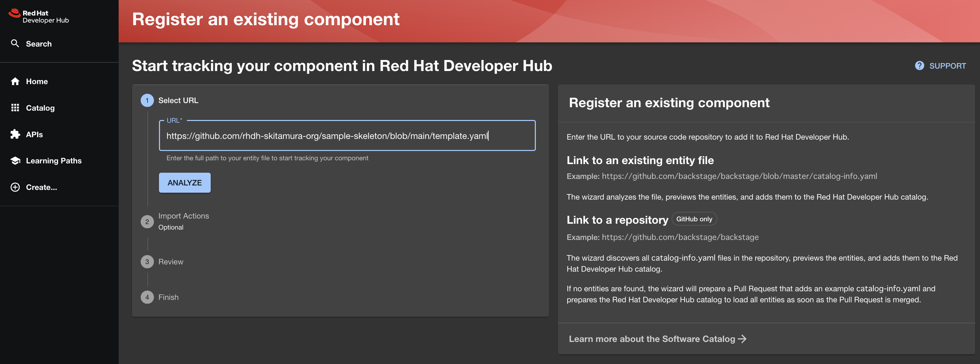
Task: Click the Create plus circle icon
Action: click(15, 187)
